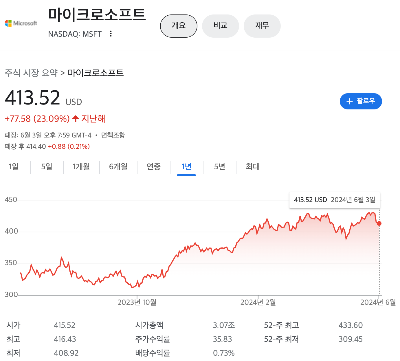
Task: Select the 5년 chart range
Action: (x=220, y=166)
